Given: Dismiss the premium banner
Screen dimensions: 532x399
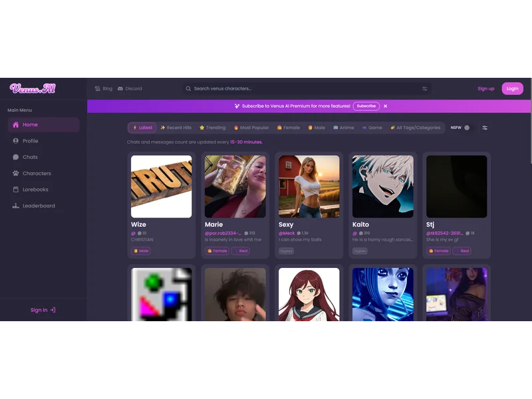Looking at the screenshot, I should [x=386, y=106].
